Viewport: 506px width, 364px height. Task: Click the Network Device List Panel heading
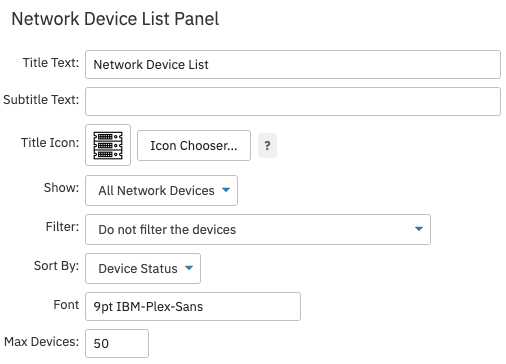[115, 19]
